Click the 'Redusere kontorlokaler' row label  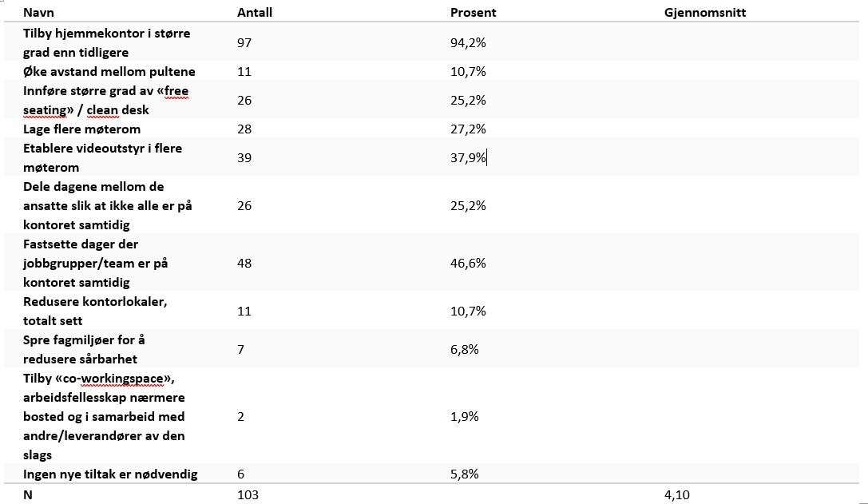click(95, 312)
